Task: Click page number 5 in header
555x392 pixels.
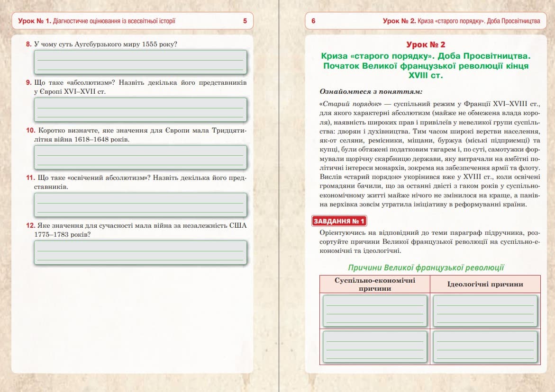Action: (245, 21)
